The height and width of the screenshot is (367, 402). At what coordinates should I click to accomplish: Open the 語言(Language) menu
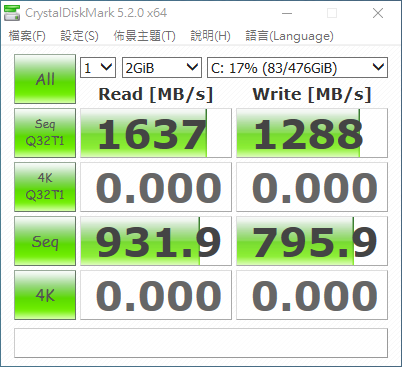[x=289, y=36]
